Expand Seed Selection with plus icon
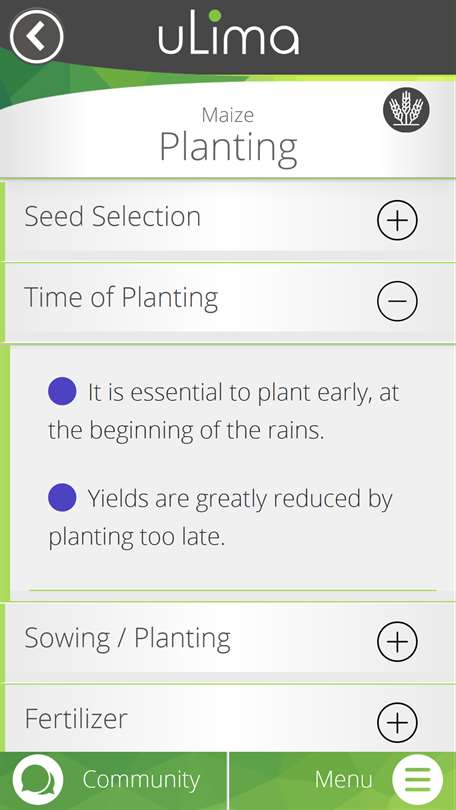This screenshot has height=810, width=456. (397, 220)
